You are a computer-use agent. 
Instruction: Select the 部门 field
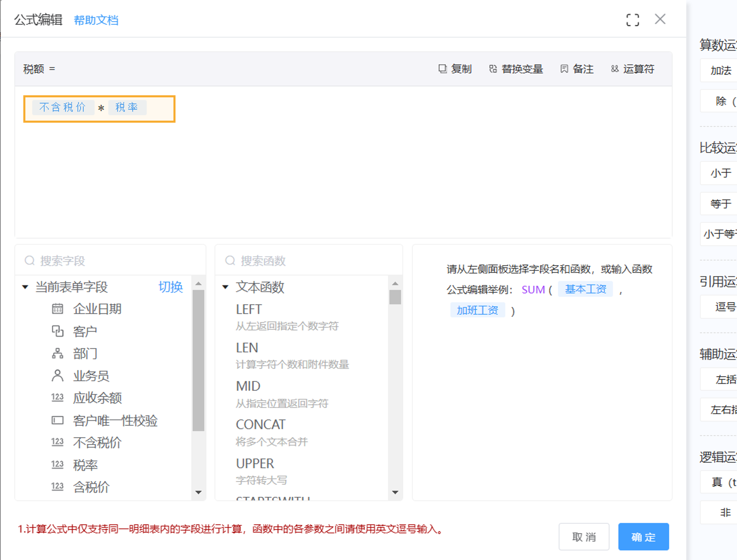coord(85,353)
